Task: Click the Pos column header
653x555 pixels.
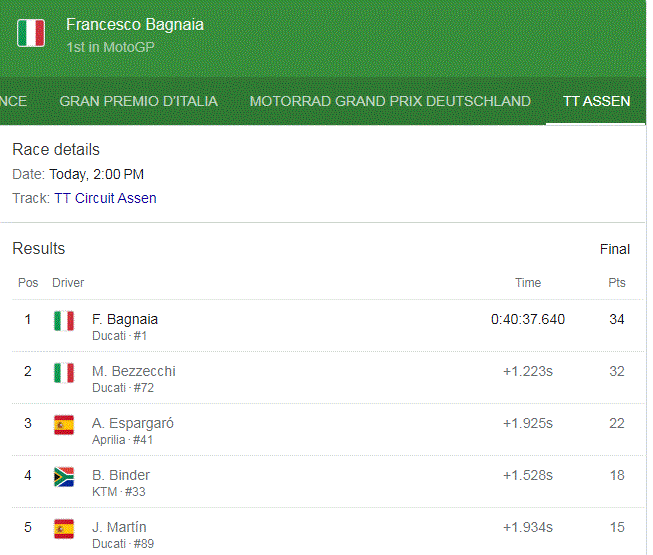Action: pyautogui.click(x=28, y=283)
